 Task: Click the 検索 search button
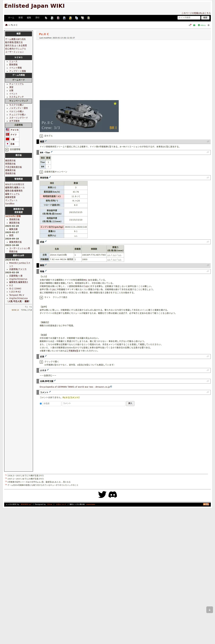click(x=205, y=18)
